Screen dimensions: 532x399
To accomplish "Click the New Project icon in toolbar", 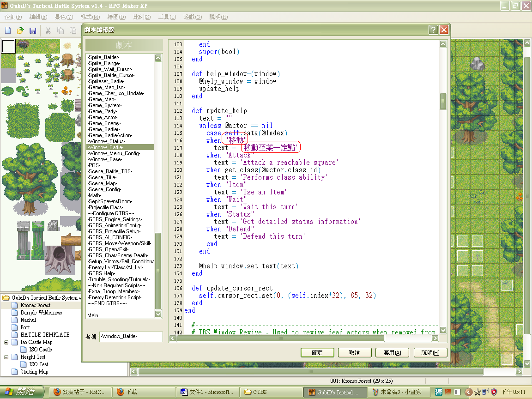I will point(8,30).
